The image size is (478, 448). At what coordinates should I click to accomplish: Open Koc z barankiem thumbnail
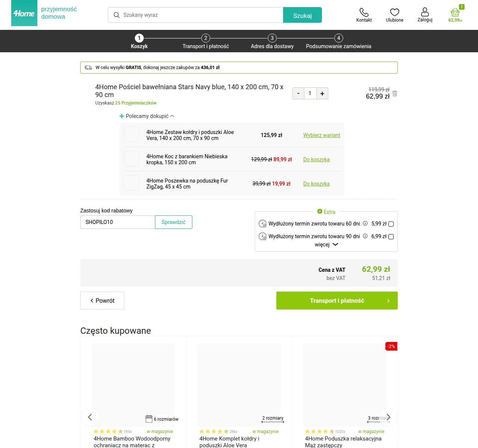(131, 159)
